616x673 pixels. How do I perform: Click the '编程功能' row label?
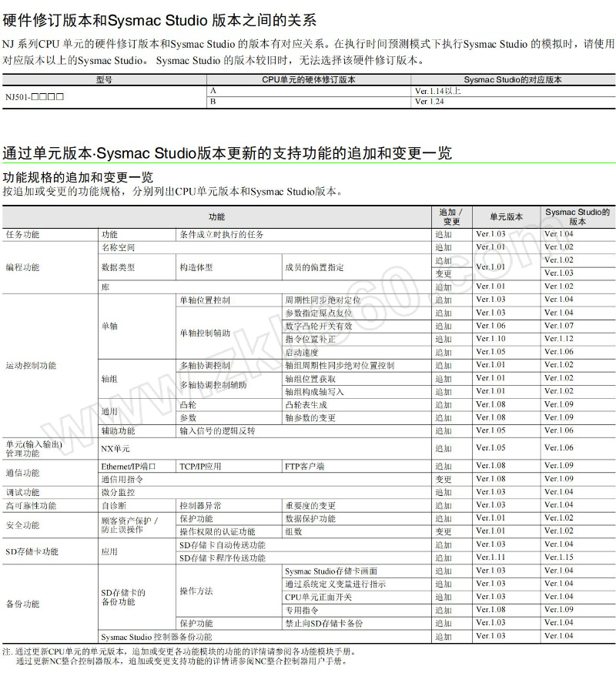23,267
